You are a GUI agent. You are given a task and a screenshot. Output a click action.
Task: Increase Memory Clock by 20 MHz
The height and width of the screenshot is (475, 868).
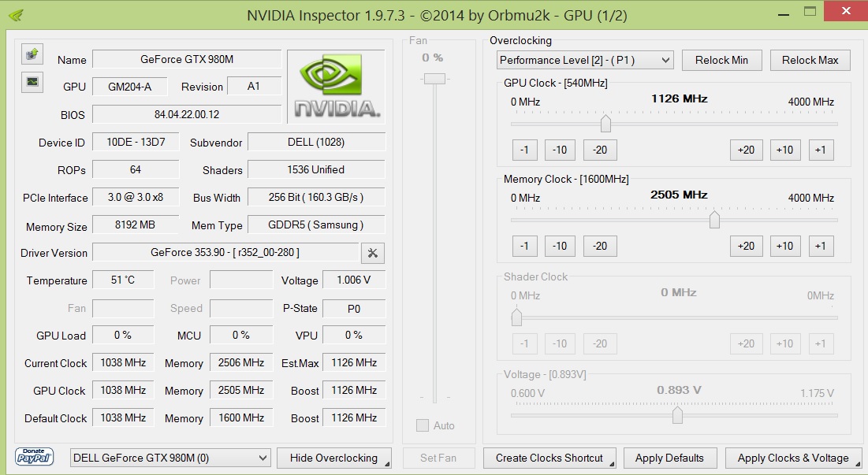coord(747,246)
